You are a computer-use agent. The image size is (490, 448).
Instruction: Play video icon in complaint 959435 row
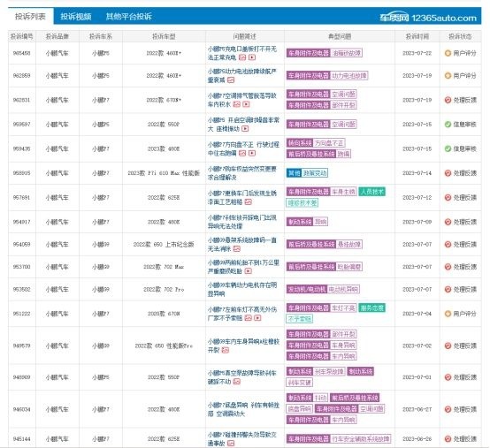(252, 153)
